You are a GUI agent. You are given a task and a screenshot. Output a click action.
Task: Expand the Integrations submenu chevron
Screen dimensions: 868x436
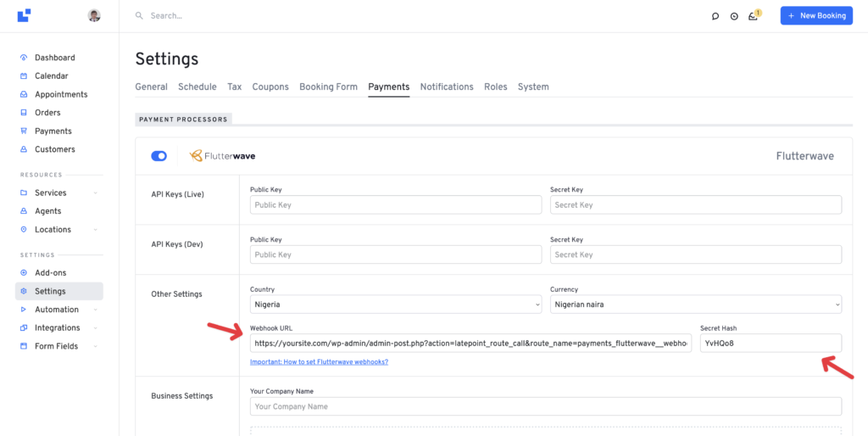coord(95,328)
